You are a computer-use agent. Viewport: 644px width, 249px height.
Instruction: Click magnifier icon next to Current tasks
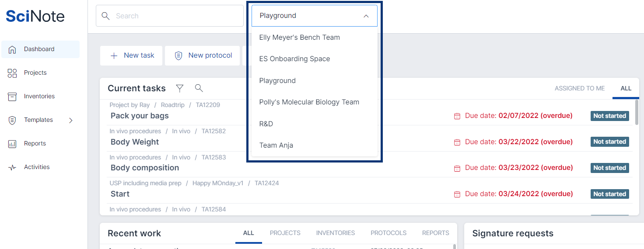[x=199, y=88]
